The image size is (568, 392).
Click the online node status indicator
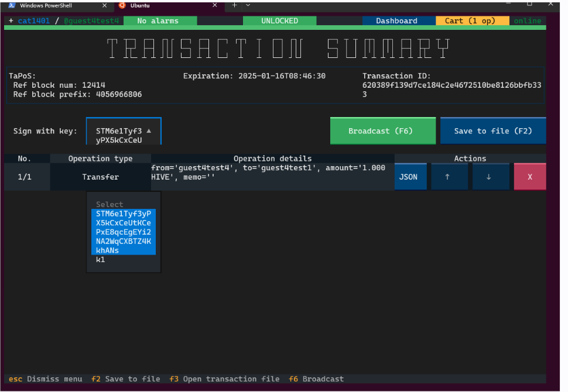tap(527, 21)
